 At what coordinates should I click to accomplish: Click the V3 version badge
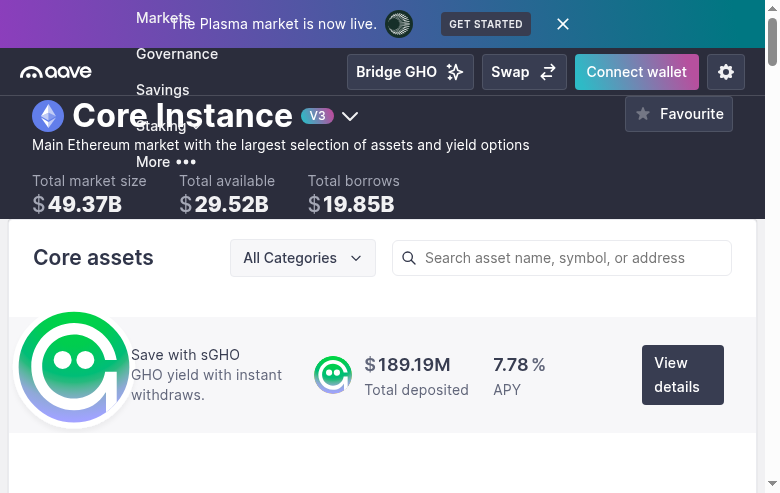coord(317,116)
